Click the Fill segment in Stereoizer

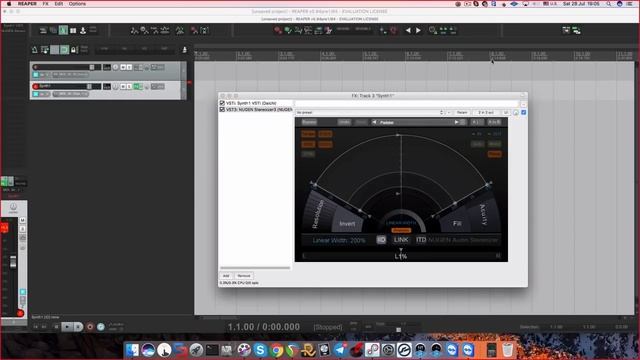tap(457, 223)
